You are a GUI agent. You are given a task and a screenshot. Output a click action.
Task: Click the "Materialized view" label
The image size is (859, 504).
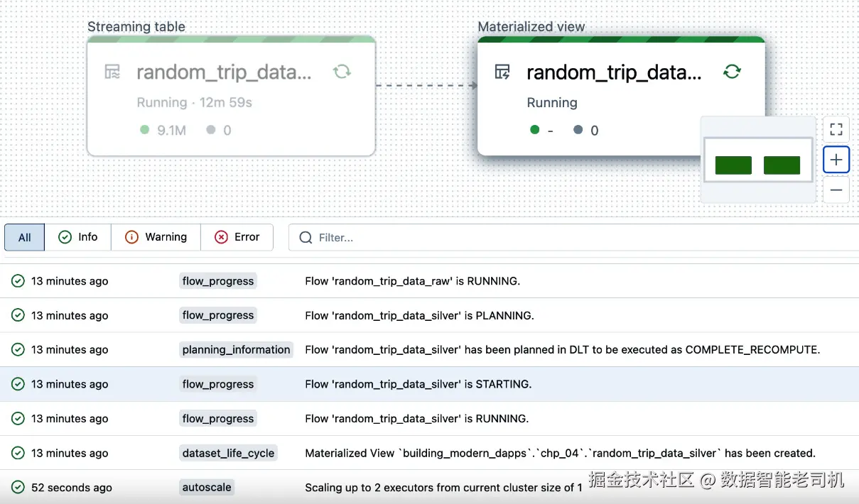pos(531,26)
